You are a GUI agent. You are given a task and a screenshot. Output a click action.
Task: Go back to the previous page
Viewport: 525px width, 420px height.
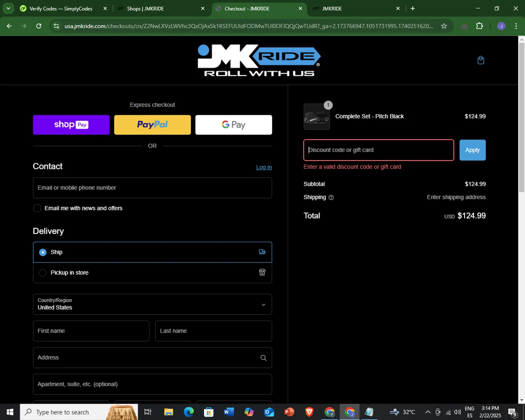[9, 26]
